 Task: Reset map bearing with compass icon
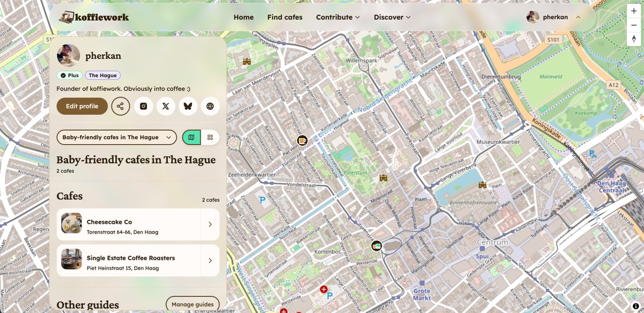click(634, 39)
